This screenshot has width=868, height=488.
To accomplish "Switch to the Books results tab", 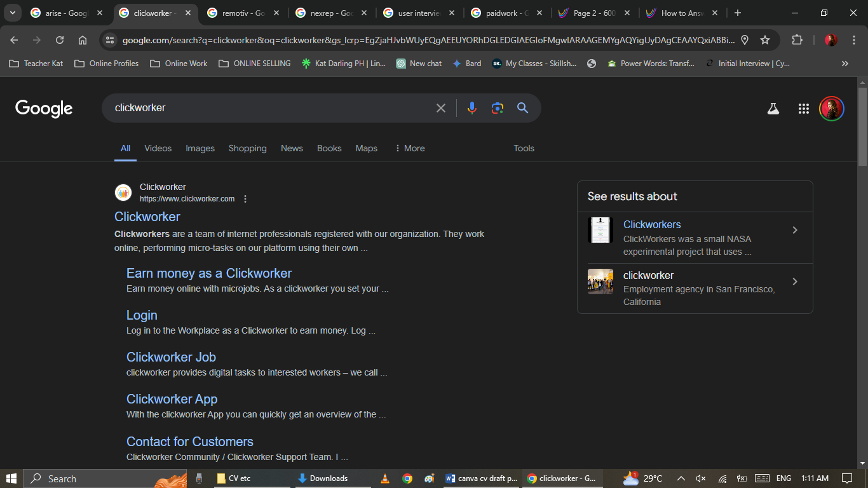I will tap(329, 148).
